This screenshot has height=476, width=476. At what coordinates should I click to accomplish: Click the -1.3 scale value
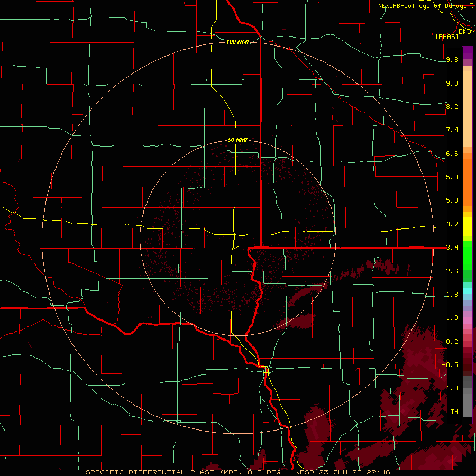tap(450, 388)
